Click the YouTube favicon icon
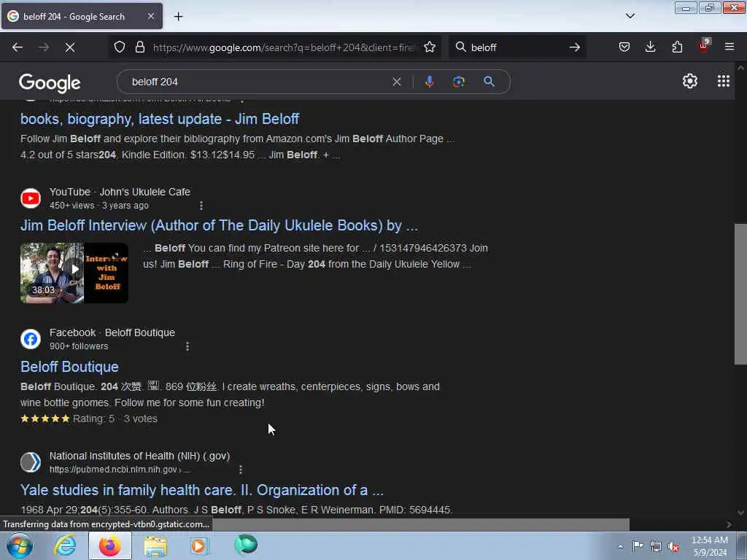 tap(31, 198)
